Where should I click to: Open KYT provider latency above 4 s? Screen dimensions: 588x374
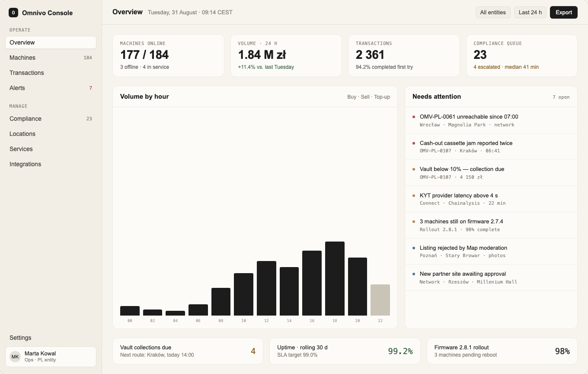(491, 199)
